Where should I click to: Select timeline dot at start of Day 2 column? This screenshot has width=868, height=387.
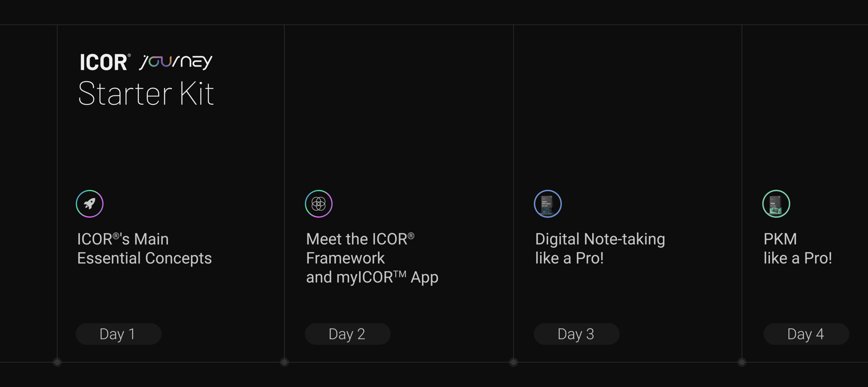(284, 362)
